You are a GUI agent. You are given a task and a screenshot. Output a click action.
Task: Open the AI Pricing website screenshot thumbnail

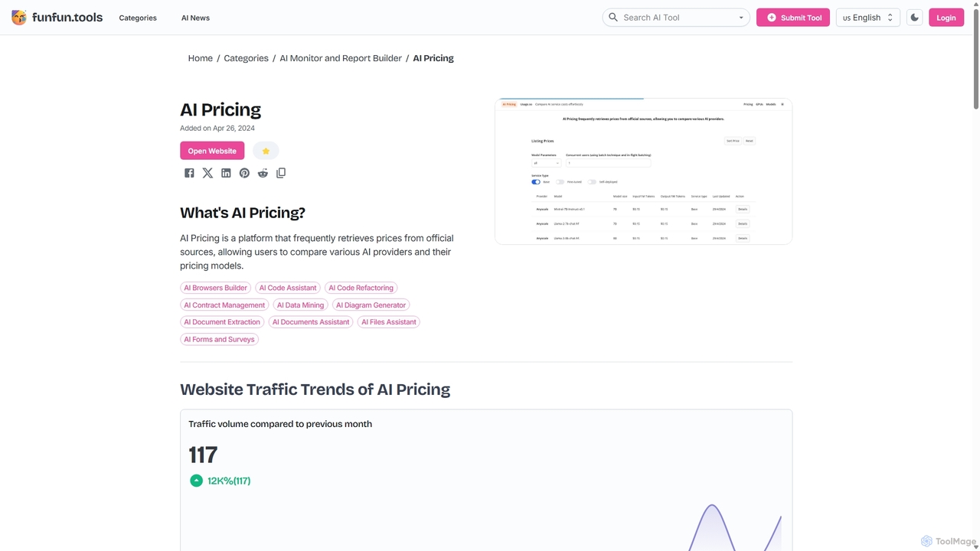(643, 171)
